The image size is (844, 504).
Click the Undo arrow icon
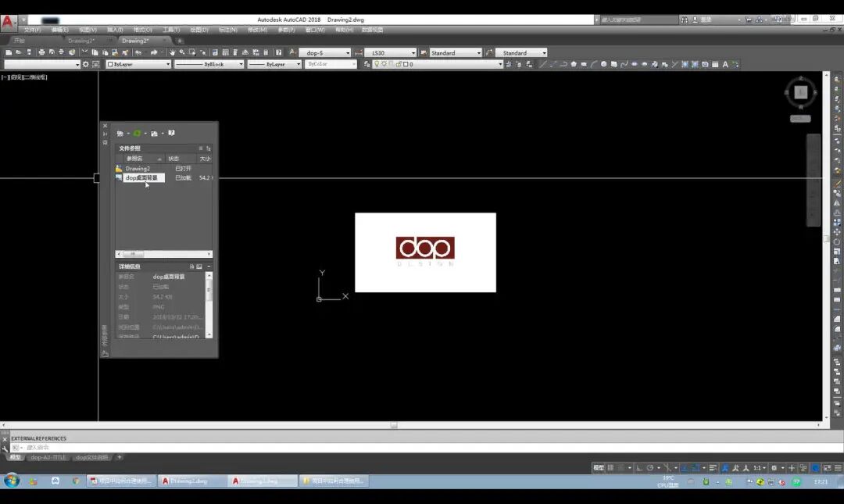click(138, 53)
